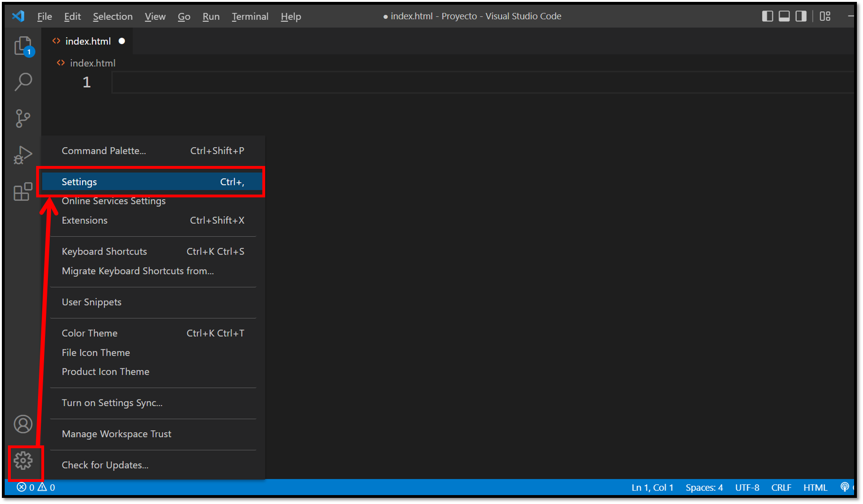Open Manage Workspace Trust

click(153, 434)
